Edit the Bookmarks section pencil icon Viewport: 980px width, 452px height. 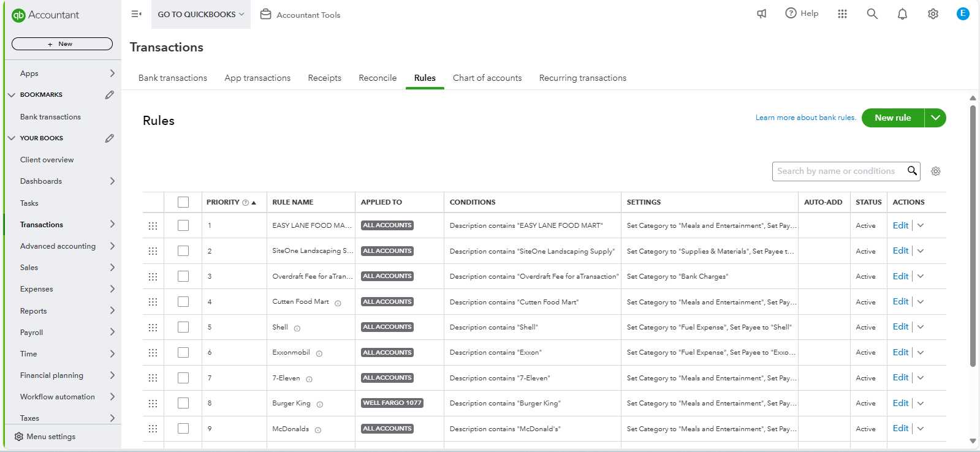(x=109, y=95)
